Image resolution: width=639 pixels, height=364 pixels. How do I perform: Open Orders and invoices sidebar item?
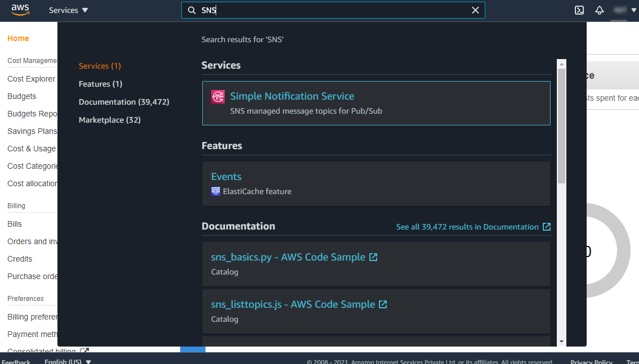pyautogui.click(x=32, y=241)
